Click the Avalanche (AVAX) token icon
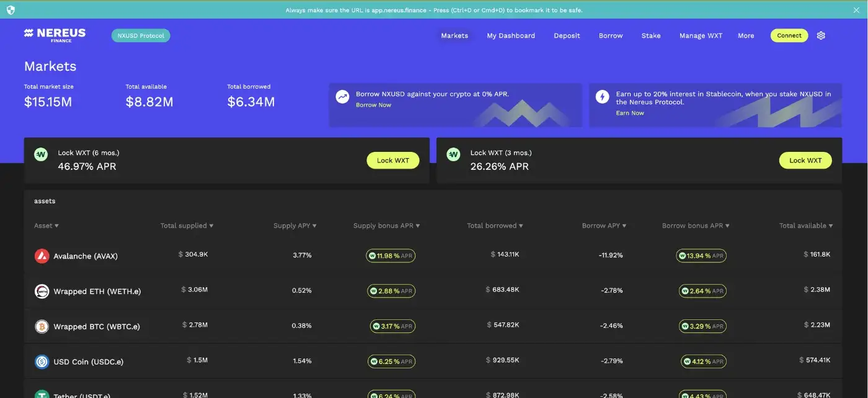This screenshot has height=398, width=868. (42, 256)
